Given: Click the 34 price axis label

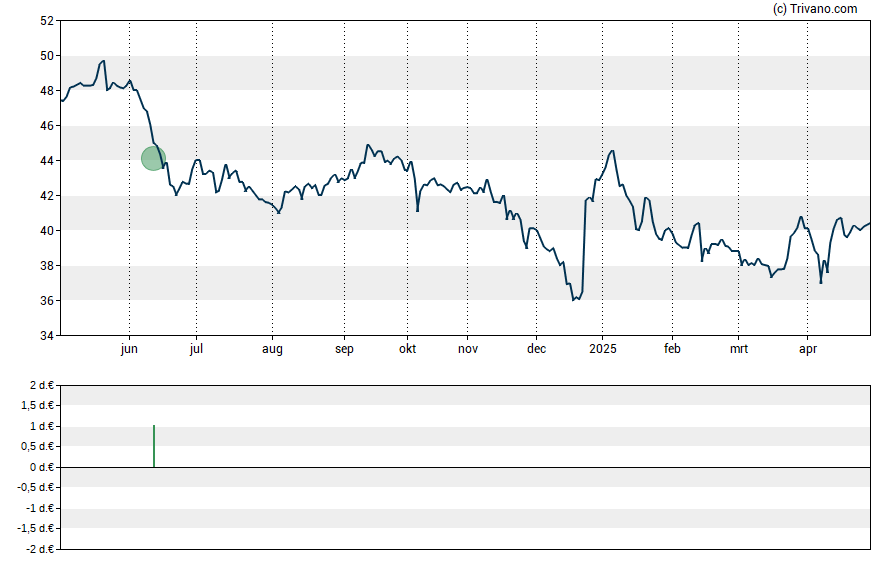Looking at the screenshot, I should (47, 336).
